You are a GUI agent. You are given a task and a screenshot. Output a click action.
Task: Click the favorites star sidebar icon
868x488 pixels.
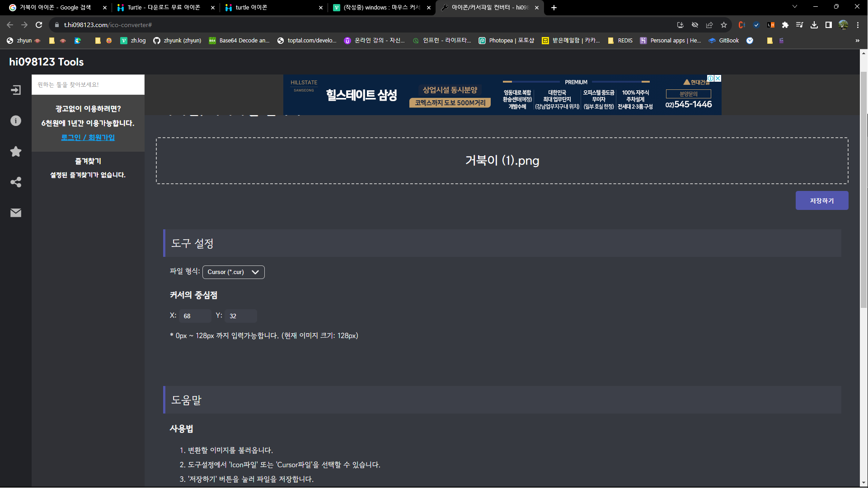pos(16,152)
